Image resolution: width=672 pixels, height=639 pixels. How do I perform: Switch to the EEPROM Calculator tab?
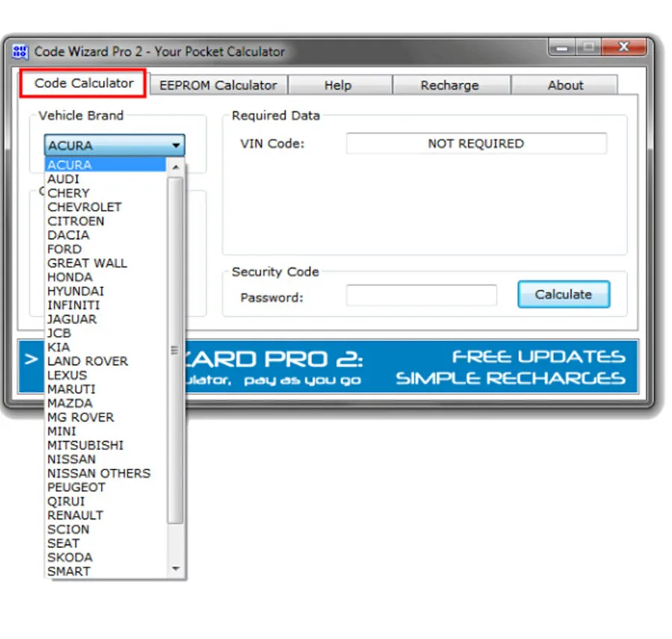click(219, 85)
